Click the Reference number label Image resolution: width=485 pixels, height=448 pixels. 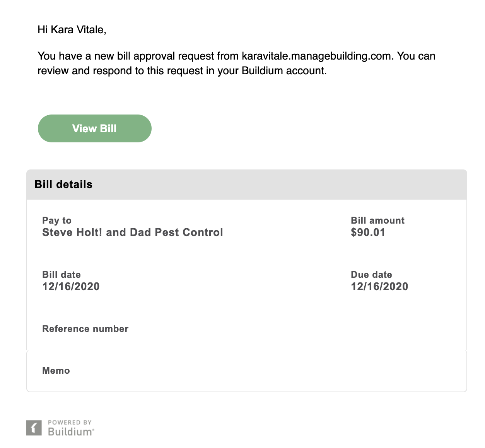[x=85, y=329]
